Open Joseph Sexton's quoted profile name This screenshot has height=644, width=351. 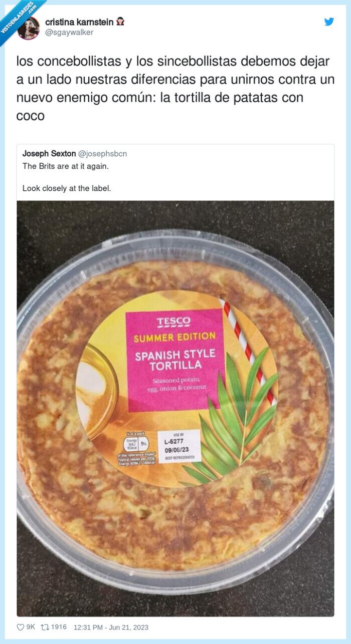pos(48,154)
